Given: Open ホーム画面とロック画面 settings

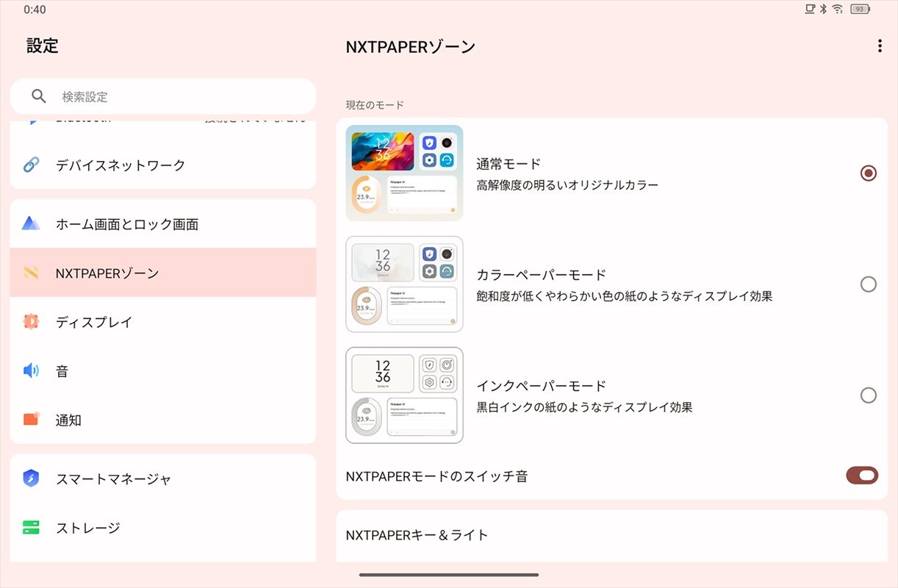Looking at the screenshot, I should click(x=163, y=223).
